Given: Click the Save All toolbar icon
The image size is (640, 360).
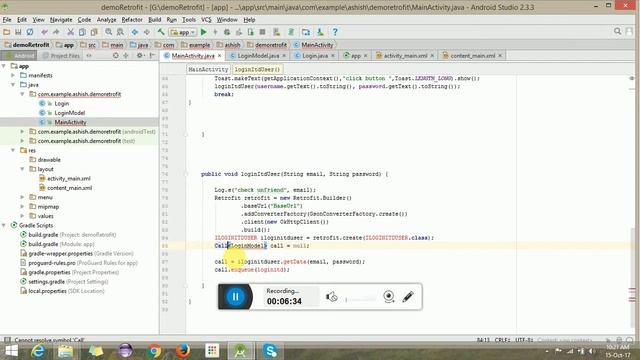Looking at the screenshot, I should (x=18, y=32).
